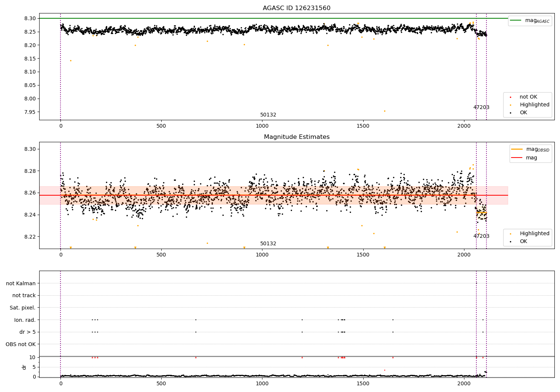Click the 8.22 tick label in middle plot

coord(30,237)
